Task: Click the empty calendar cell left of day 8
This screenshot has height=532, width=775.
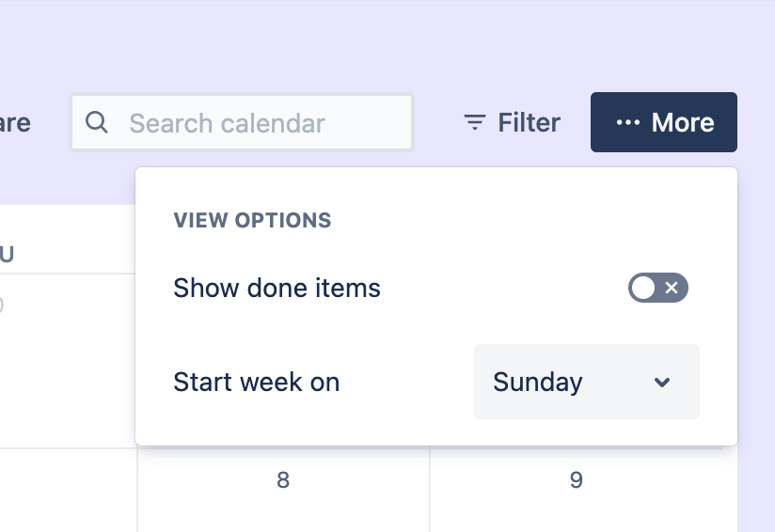Action: [68, 491]
